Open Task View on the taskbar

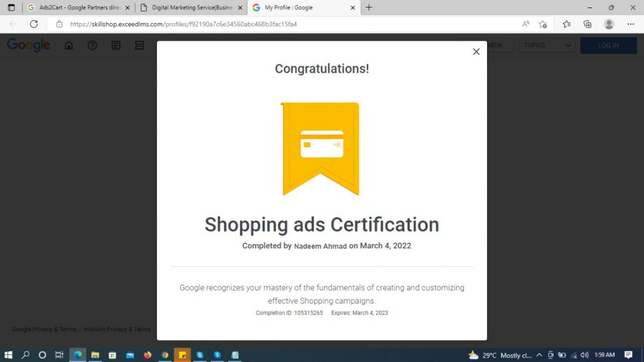pyautogui.click(x=59, y=354)
